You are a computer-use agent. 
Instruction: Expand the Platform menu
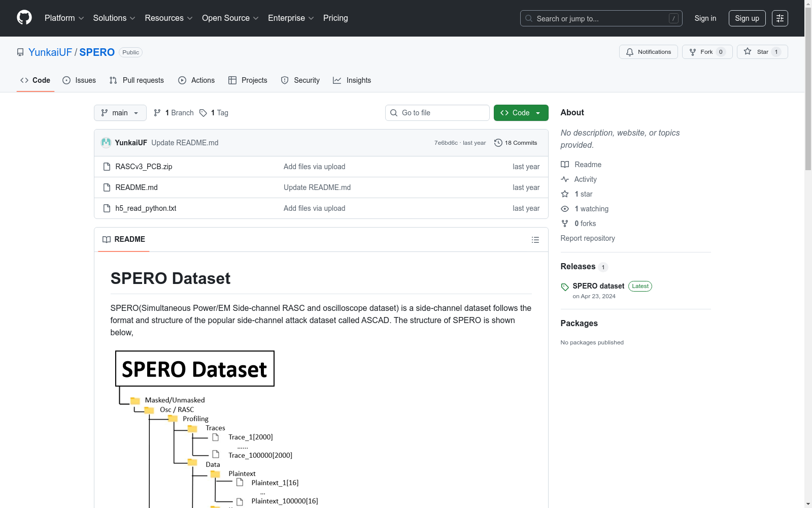pos(64,18)
